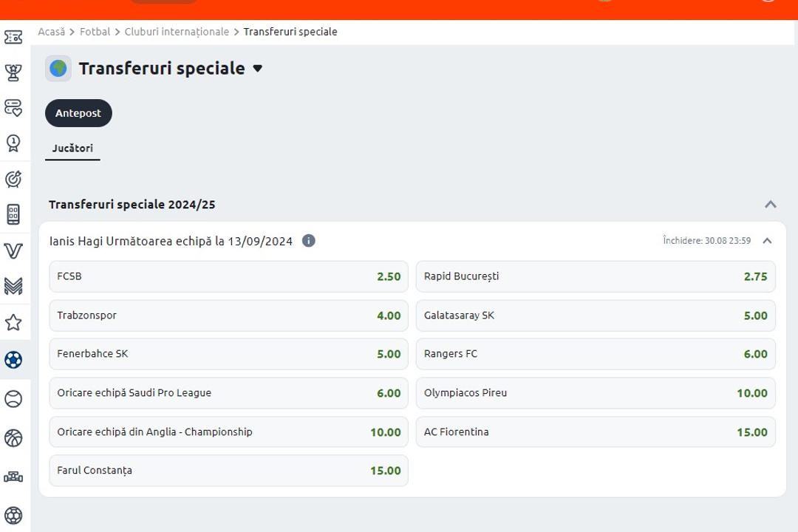
Task: Pick Oricare echipă din Anglia - Championship
Action: [x=228, y=432]
